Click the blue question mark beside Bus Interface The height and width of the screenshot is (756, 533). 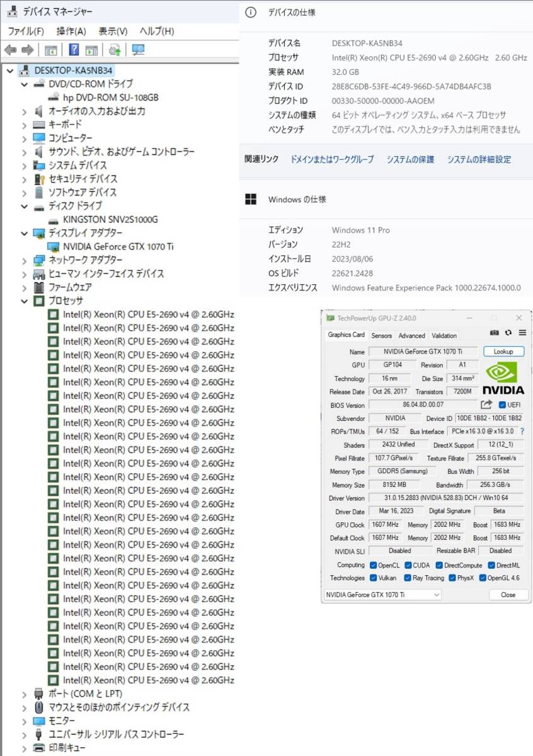coord(522,432)
